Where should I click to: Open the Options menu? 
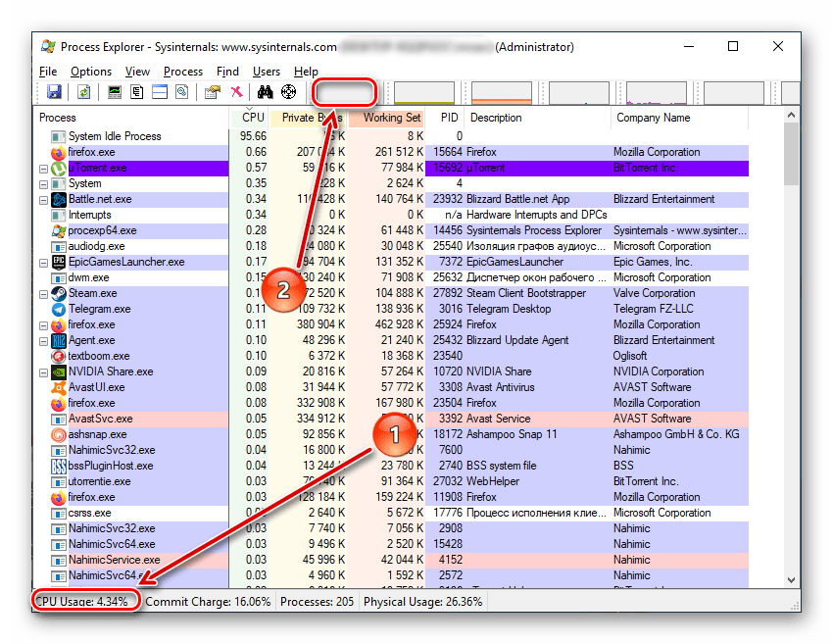[x=91, y=72]
